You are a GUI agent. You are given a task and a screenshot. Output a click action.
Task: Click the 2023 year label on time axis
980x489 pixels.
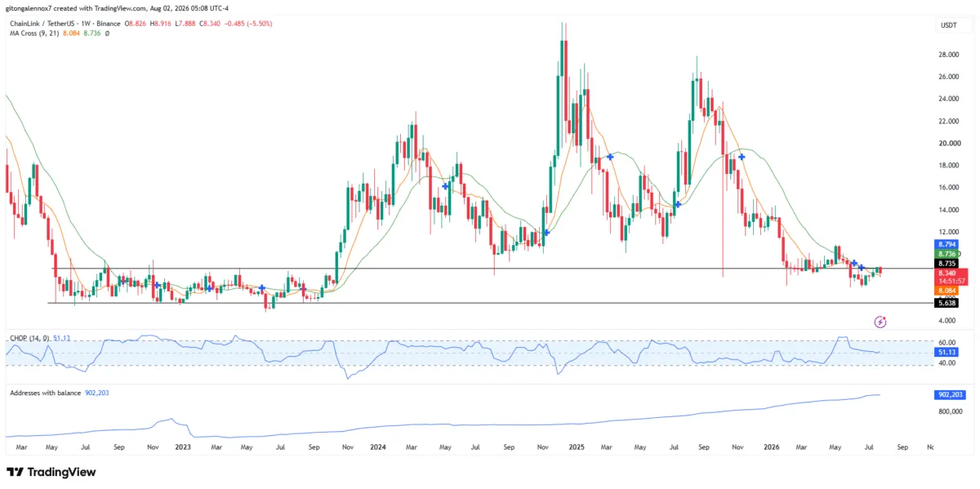click(183, 447)
